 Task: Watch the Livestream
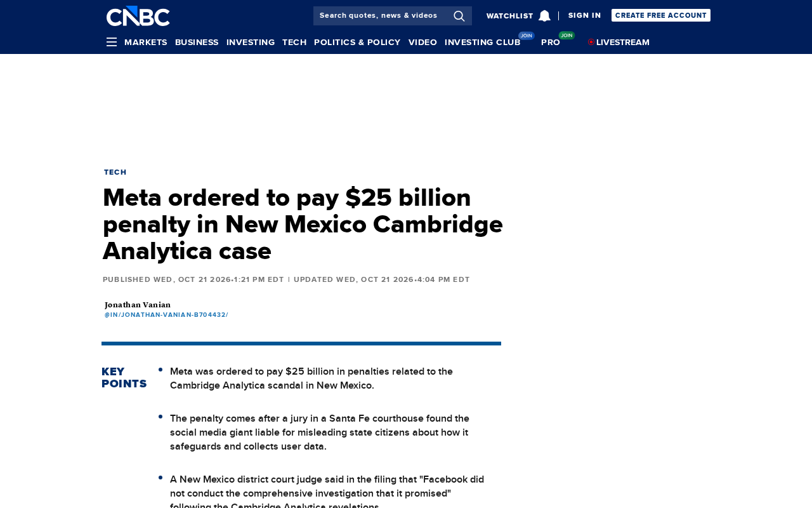point(623,42)
